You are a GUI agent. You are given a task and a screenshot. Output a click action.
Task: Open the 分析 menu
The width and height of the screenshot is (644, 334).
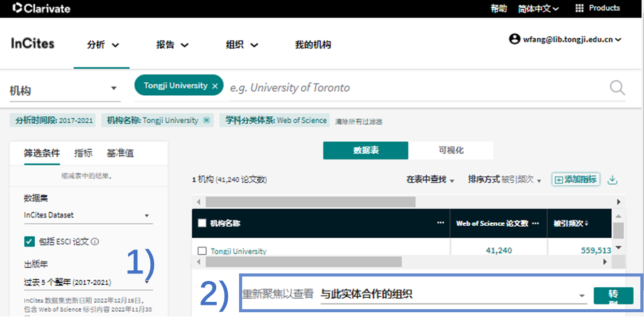tap(103, 45)
